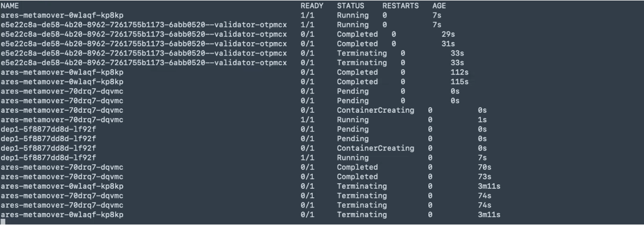The width and height of the screenshot is (644, 225).
Task: Click the 1s age value
Action: click(x=482, y=120)
